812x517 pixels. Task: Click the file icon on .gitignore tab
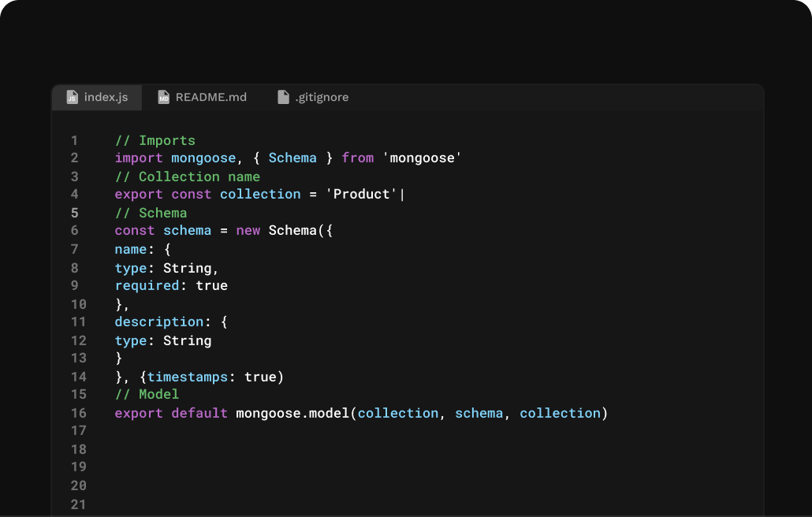283,97
